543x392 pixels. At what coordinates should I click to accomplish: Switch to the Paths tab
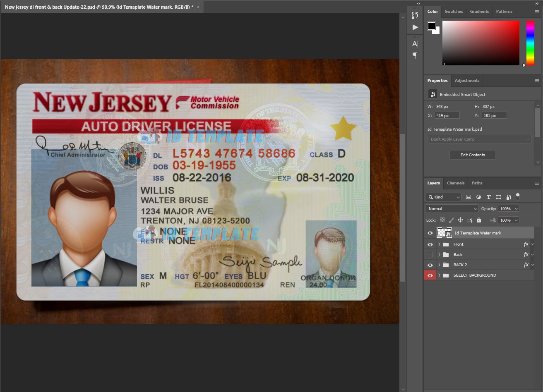click(477, 183)
